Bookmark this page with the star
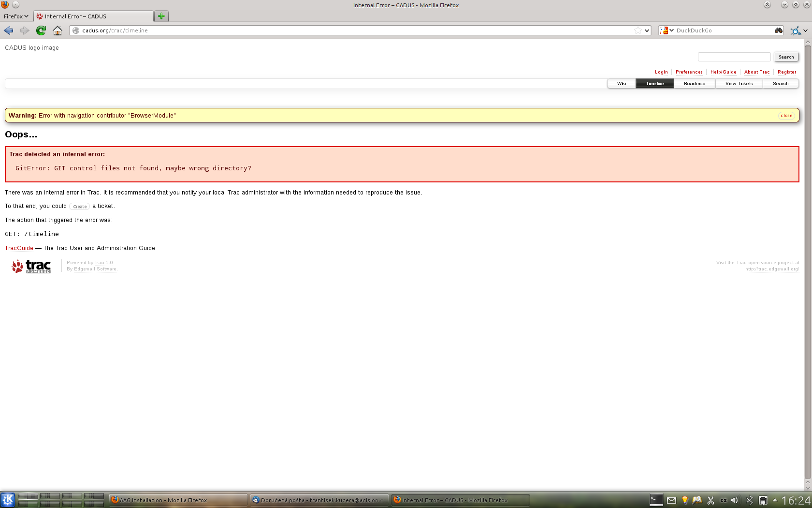Screen dimensions: 812x508 [x=638, y=30]
